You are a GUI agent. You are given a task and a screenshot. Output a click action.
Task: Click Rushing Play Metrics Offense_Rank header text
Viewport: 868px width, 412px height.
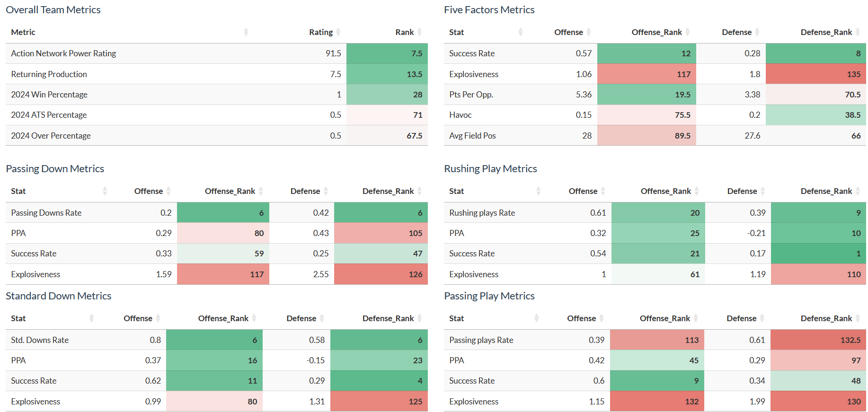coord(665,191)
